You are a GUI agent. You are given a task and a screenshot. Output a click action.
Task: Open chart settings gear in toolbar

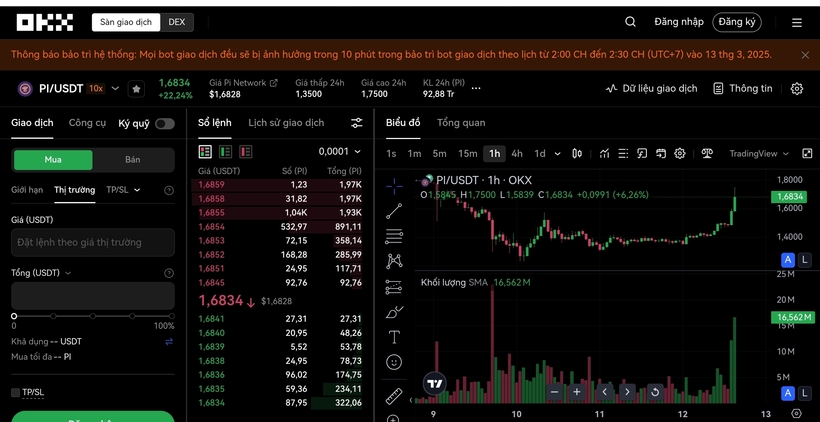coord(679,154)
